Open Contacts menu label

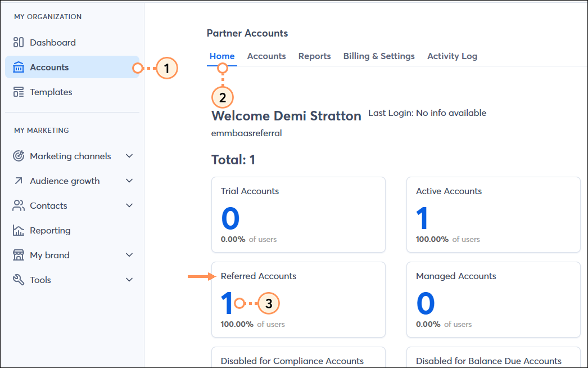(49, 205)
